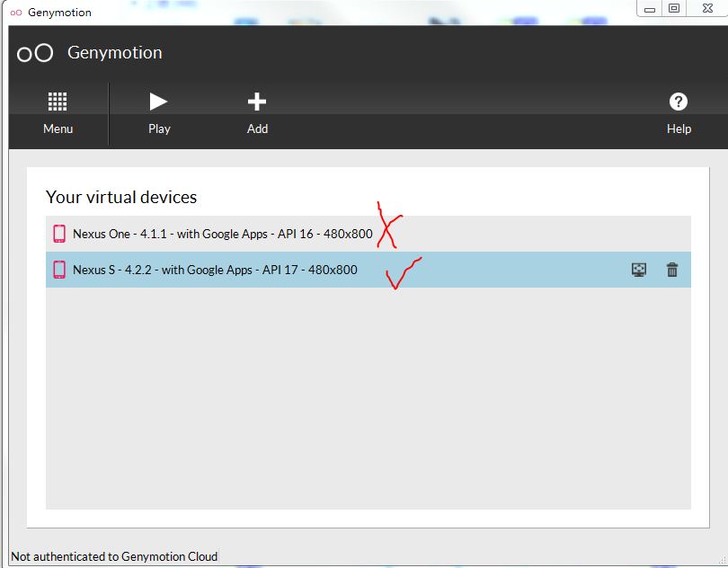728x568 pixels.
Task: Close the Genymotion window
Action: (707, 8)
